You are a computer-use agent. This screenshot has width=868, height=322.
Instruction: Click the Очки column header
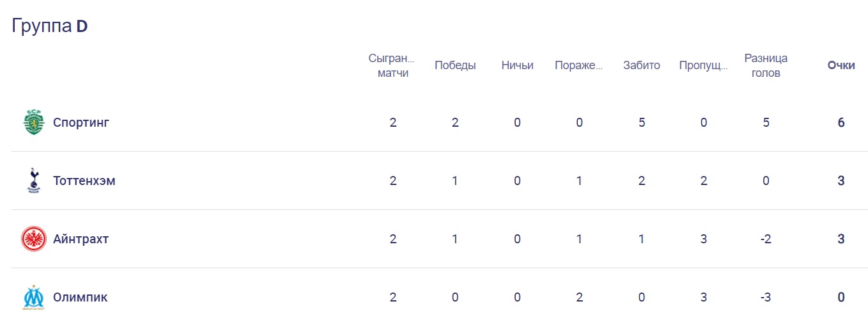(x=841, y=65)
